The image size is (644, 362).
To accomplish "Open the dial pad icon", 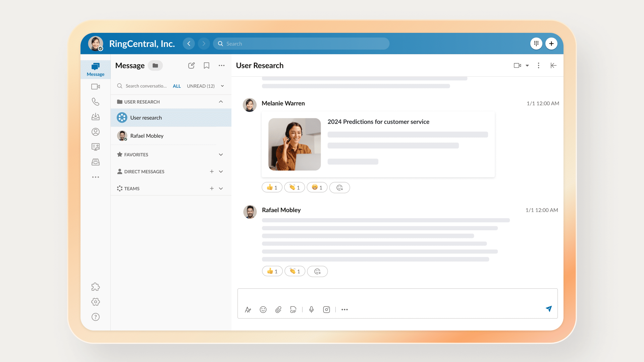I will pos(536,44).
